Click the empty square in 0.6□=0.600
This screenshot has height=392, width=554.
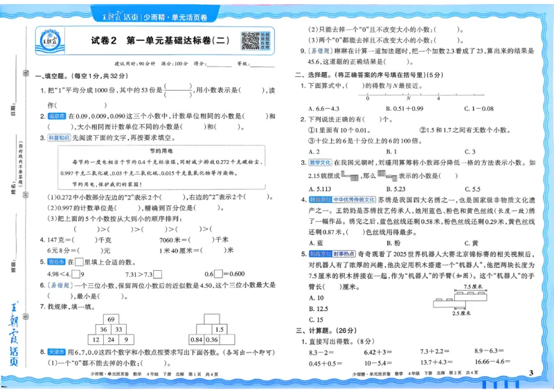218,274
